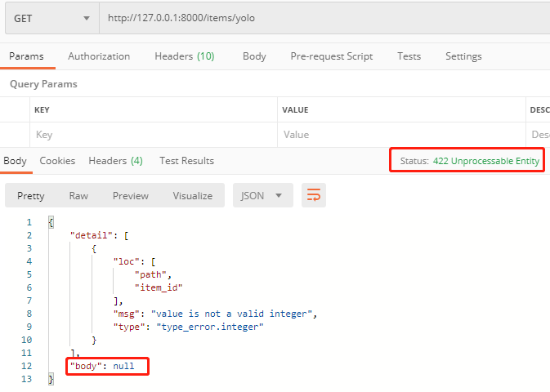Open the Tests tab
The width and height of the screenshot is (550, 392).
(x=409, y=56)
